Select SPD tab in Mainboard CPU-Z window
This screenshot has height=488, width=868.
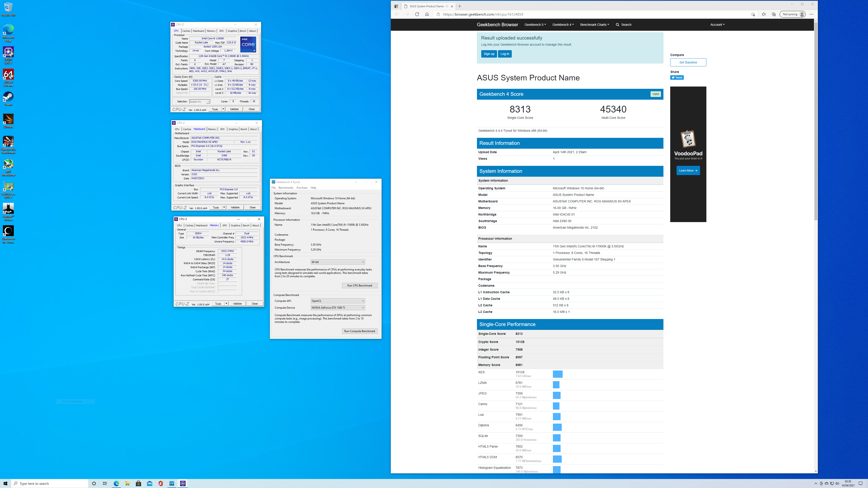pos(222,129)
